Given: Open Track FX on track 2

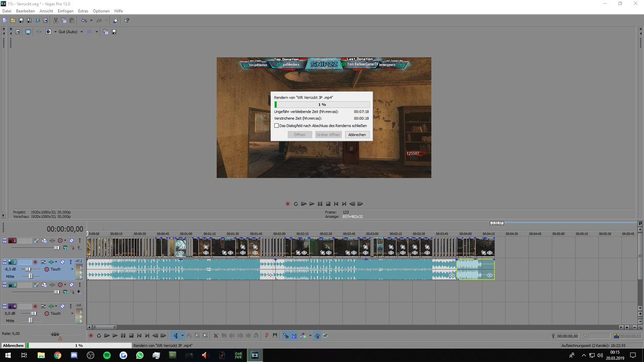Looking at the screenshot, I should 51,262.
